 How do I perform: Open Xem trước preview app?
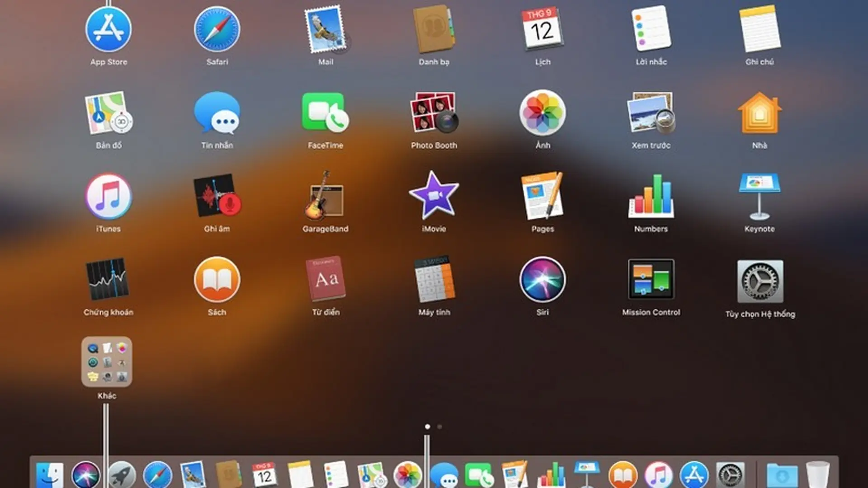[x=651, y=113]
